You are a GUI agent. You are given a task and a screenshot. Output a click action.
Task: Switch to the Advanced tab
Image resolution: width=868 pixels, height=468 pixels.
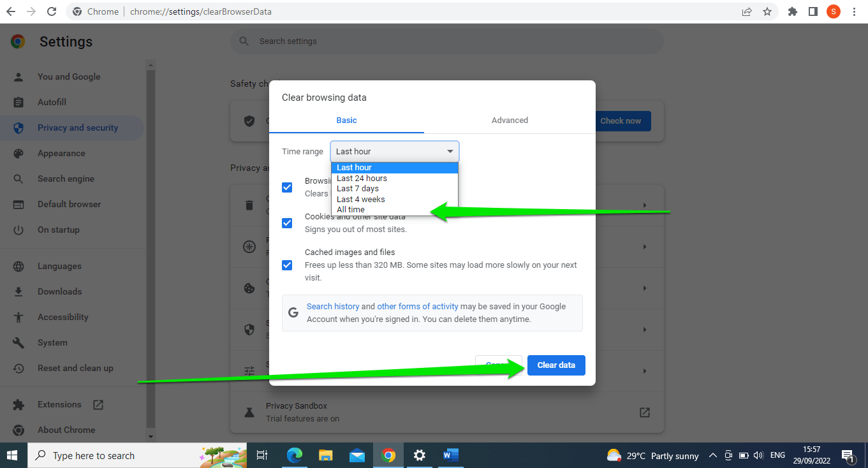tap(510, 121)
